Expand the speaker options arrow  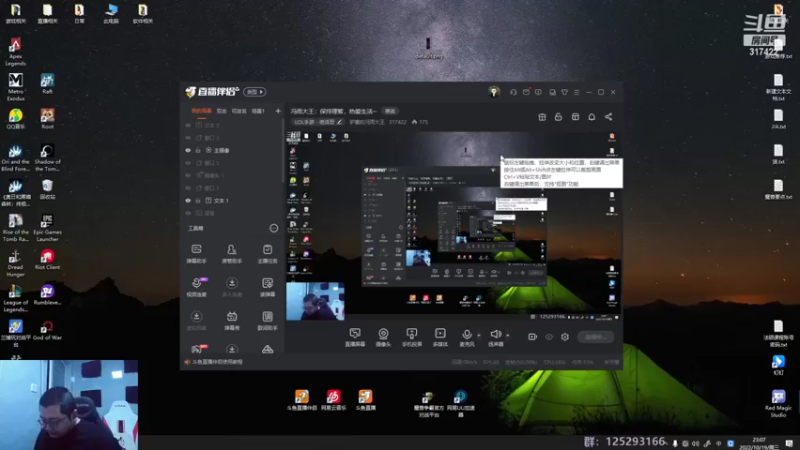coord(508,335)
